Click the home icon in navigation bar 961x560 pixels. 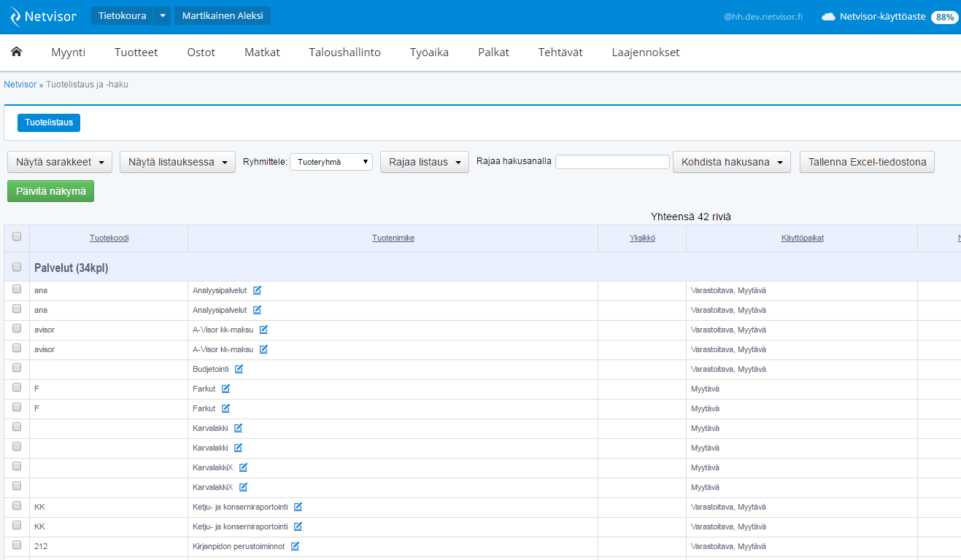coord(16,52)
